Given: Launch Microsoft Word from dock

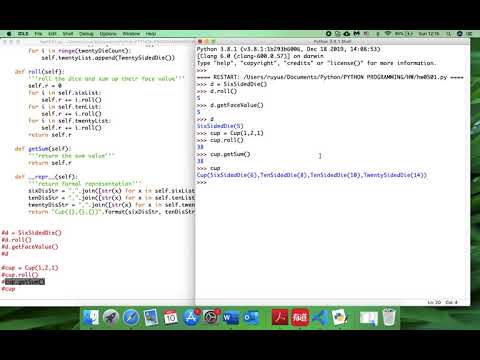Looking at the screenshot, I should (x=231, y=317).
